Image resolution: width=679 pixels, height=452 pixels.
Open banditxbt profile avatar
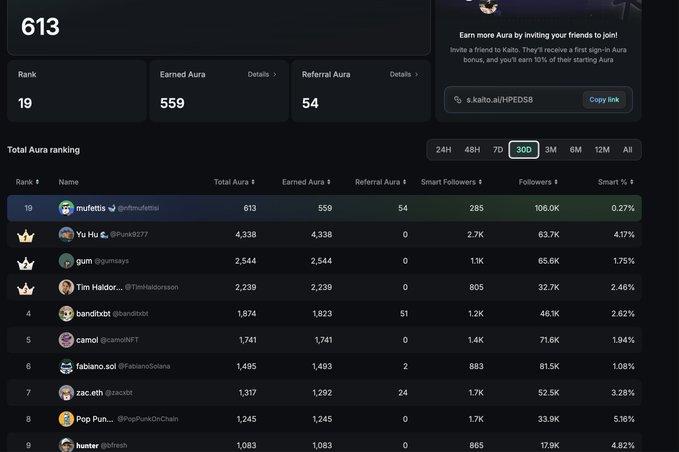pos(66,314)
